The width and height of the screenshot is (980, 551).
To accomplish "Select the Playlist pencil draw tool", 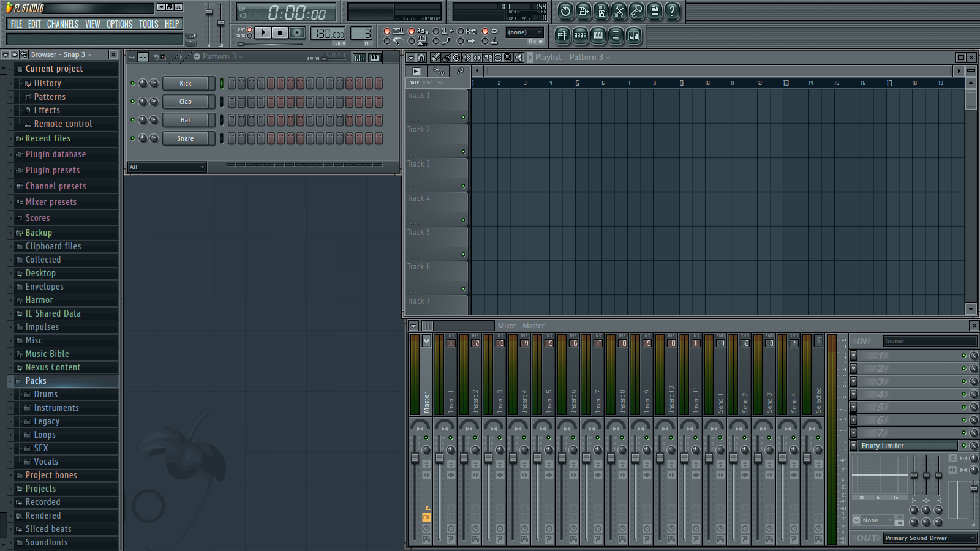I will (435, 58).
